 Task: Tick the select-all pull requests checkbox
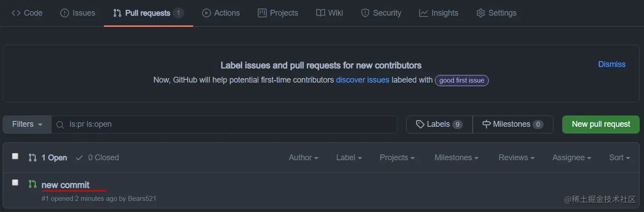tap(15, 156)
